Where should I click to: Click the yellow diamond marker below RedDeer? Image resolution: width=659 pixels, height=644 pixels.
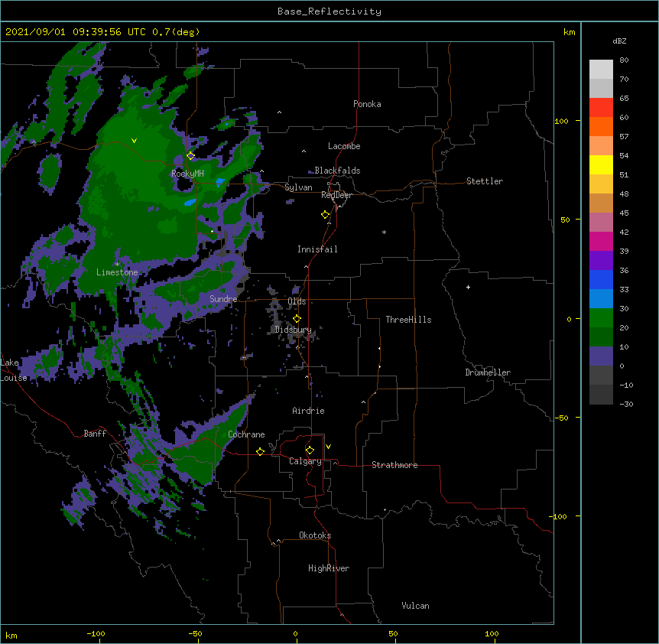[x=325, y=214]
